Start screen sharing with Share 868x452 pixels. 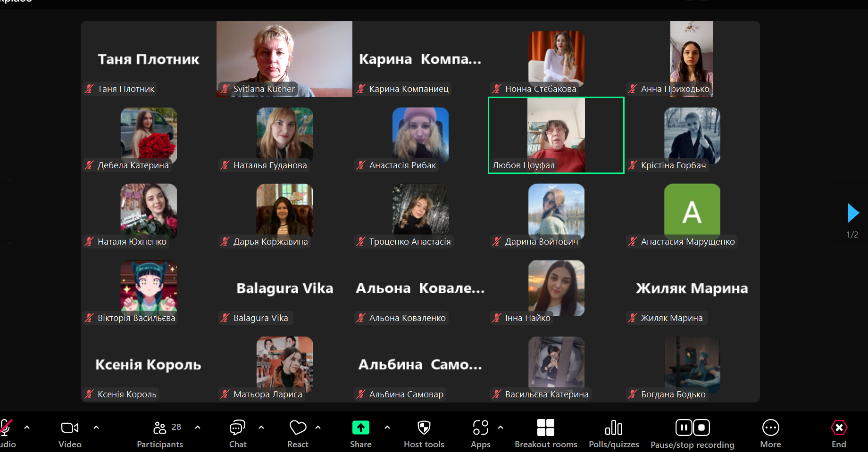pyautogui.click(x=360, y=433)
